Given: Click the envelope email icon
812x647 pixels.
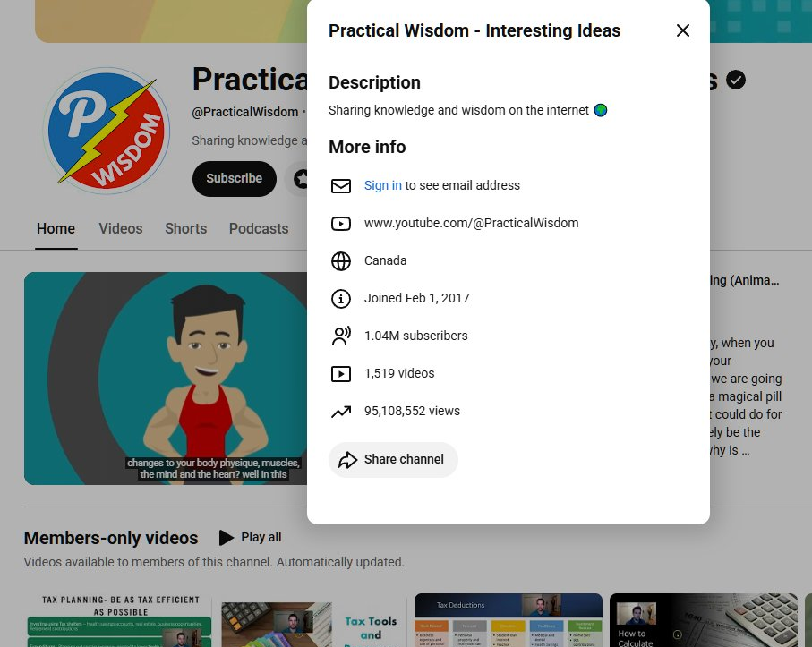Looking at the screenshot, I should point(341,186).
